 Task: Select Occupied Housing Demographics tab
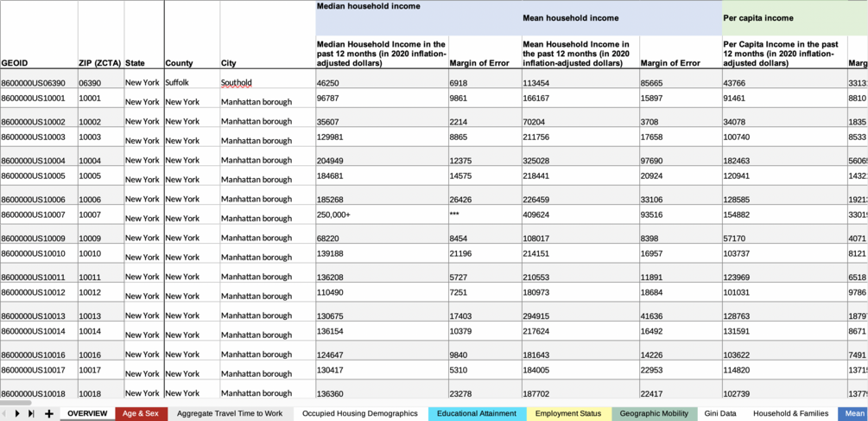[360, 413]
